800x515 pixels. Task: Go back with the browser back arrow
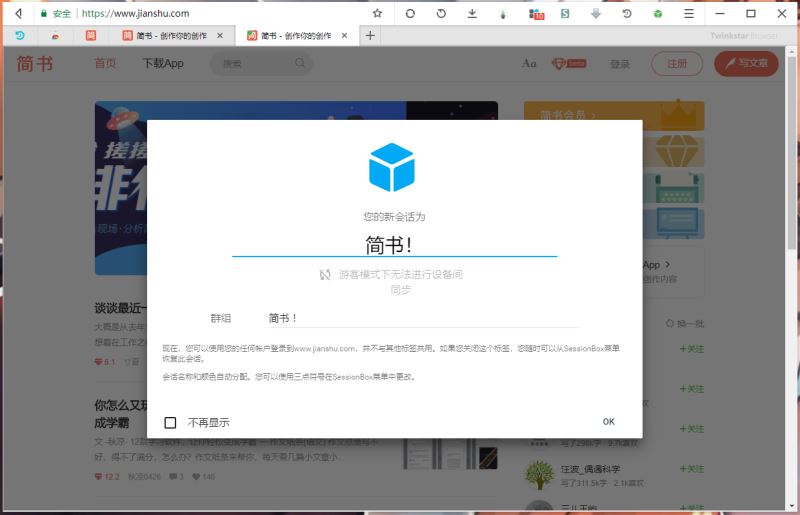tap(19, 13)
